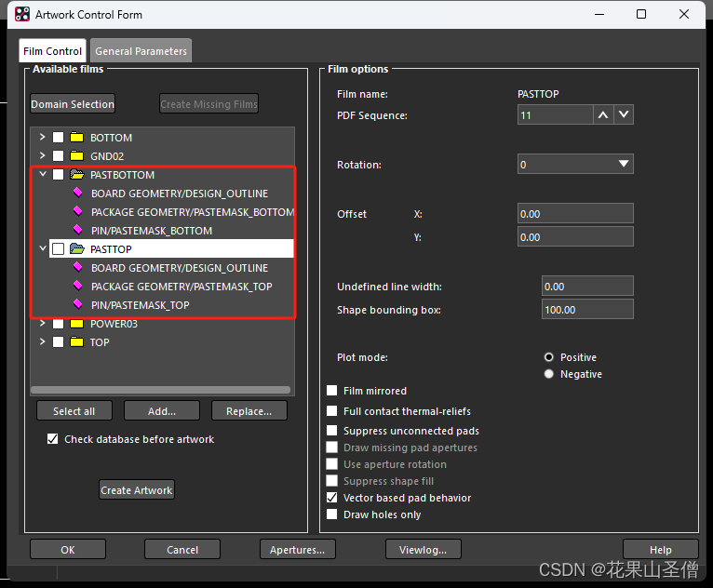The image size is (713, 588).
Task: Click diamond icon beside PIN/PASTEMASK_BOTTOM
Action: 78,230
